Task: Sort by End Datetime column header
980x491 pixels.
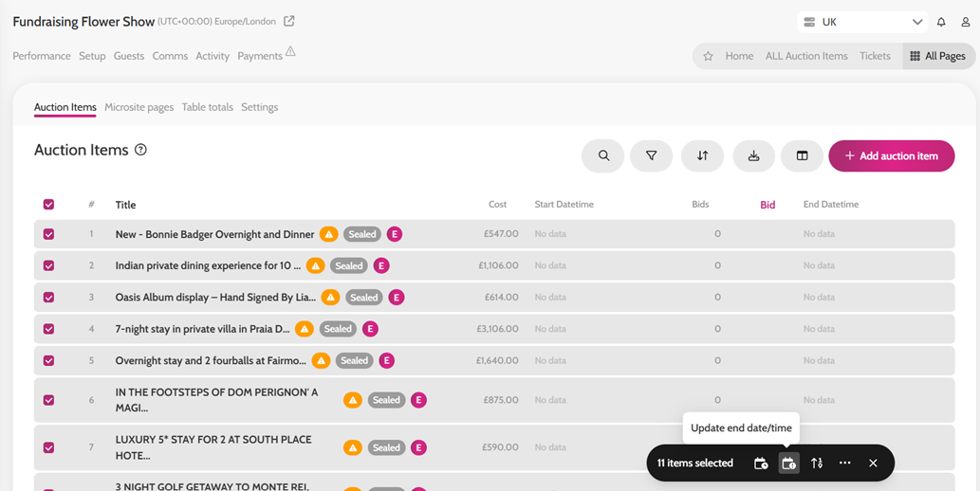Action: (831, 205)
